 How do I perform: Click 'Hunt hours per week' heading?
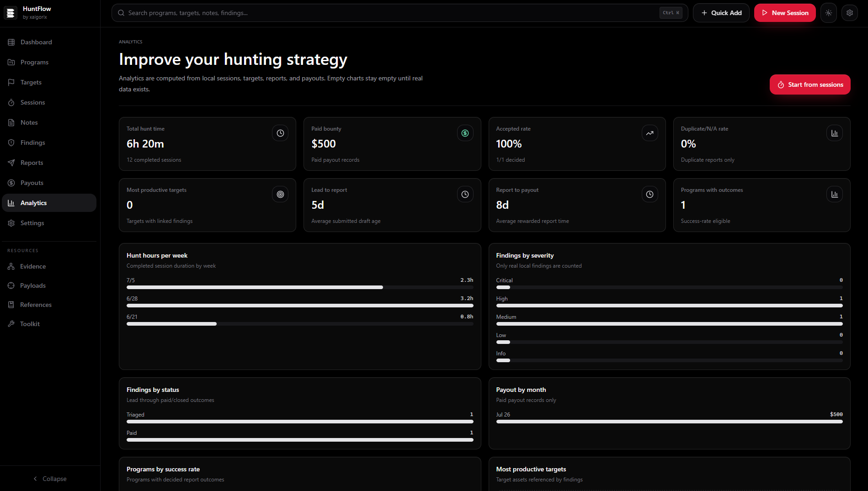pos(157,255)
